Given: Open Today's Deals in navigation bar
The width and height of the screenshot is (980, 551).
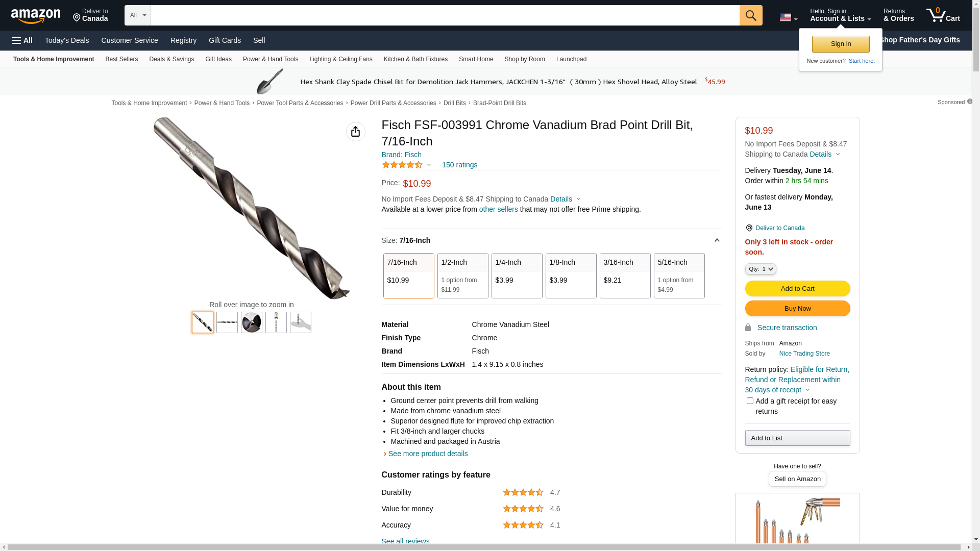Looking at the screenshot, I should pyautogui.click(x=67, y=40).
